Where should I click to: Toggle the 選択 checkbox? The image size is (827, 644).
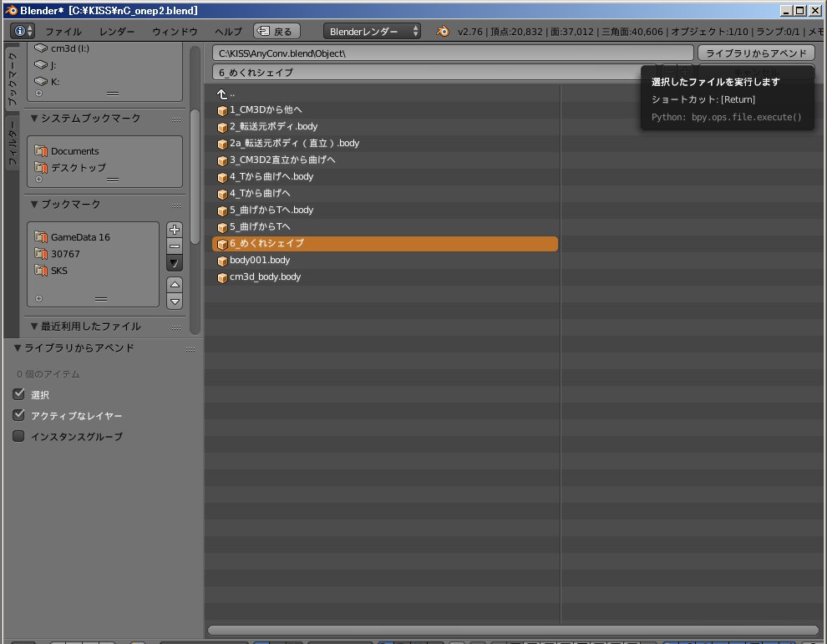point(18,394)
